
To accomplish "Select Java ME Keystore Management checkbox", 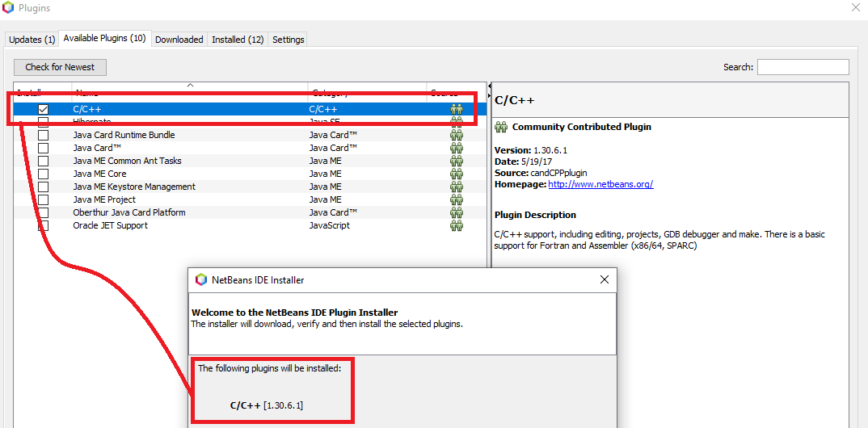I will tap(43, 187).
